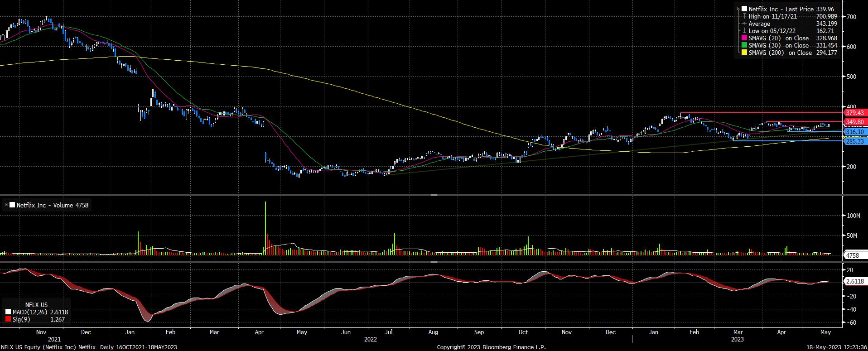Image resolution: width=868 pixels, height=351 pixels.
Task: Click the 500 price axis tick label
Action: pos(851,77)
